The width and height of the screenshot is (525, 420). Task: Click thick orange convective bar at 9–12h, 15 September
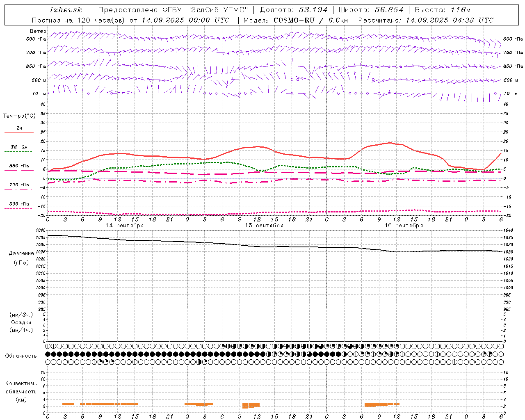coord(251,405)
